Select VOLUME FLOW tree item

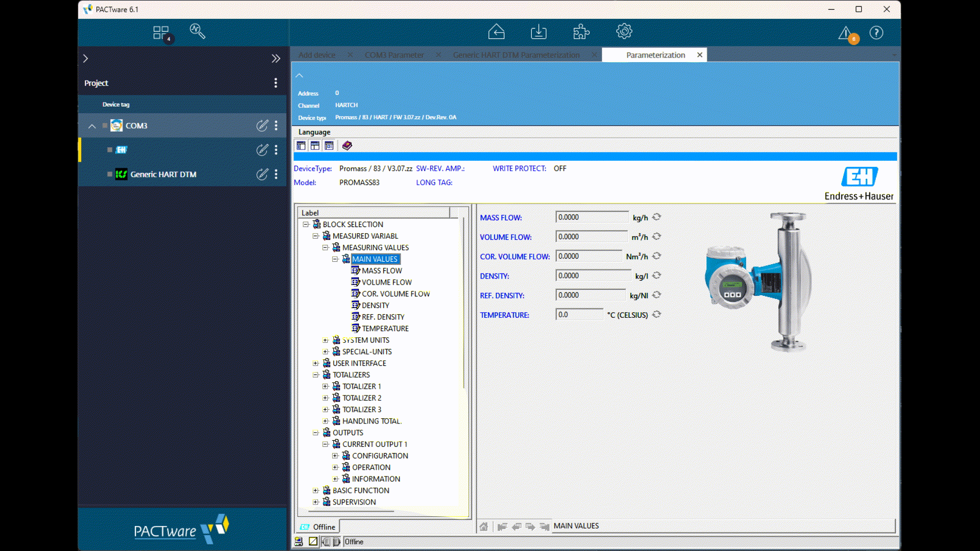(x=386, y=283)
